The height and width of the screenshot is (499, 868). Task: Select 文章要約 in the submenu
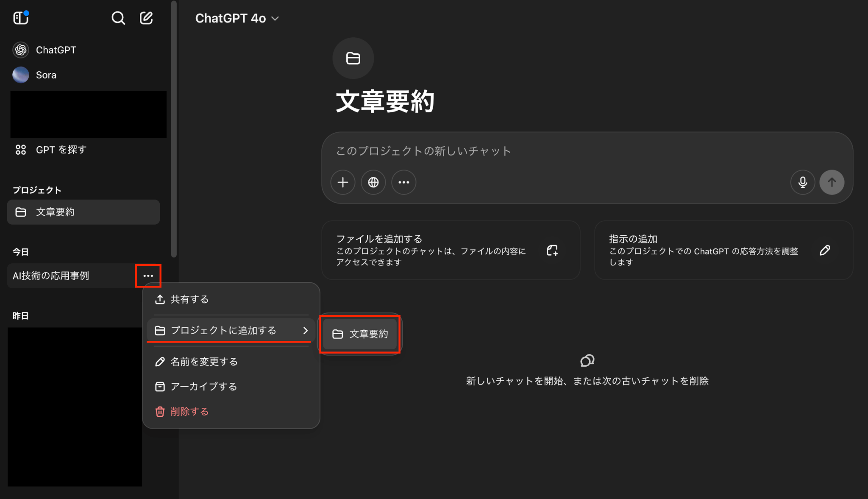tap(360, 334)
